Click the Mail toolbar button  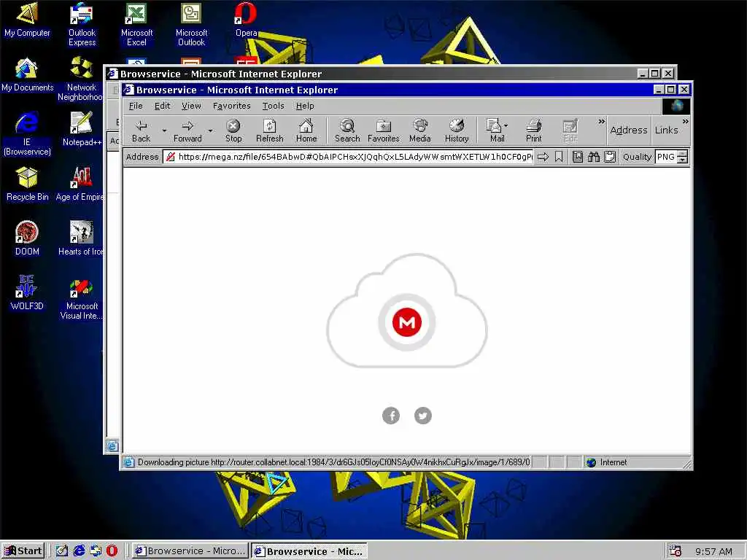click(x=495, y=131)
